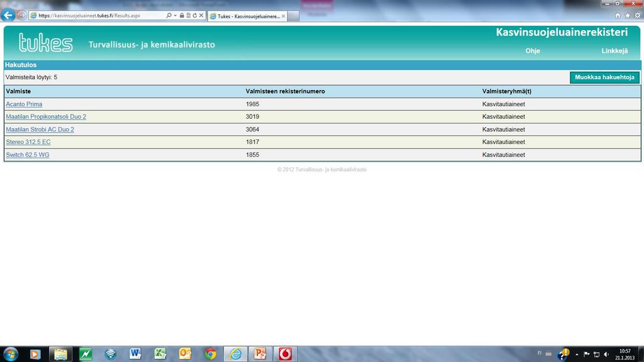Select the Tukes - Kasvinsuojeluainere... tab
Viewport: 644px width, 362px height.
pyautogui.click(x=247, y=16)
